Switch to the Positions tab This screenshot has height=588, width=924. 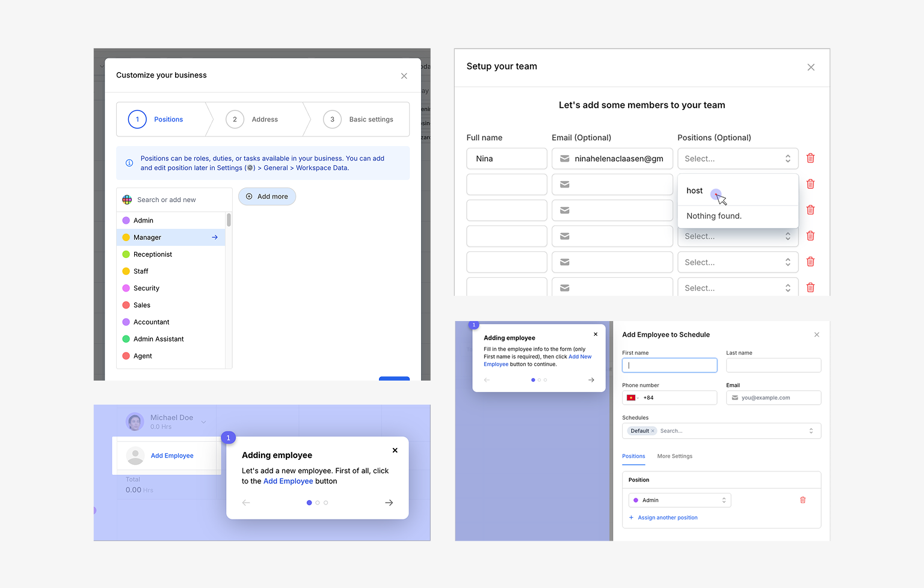click(633, 456)
